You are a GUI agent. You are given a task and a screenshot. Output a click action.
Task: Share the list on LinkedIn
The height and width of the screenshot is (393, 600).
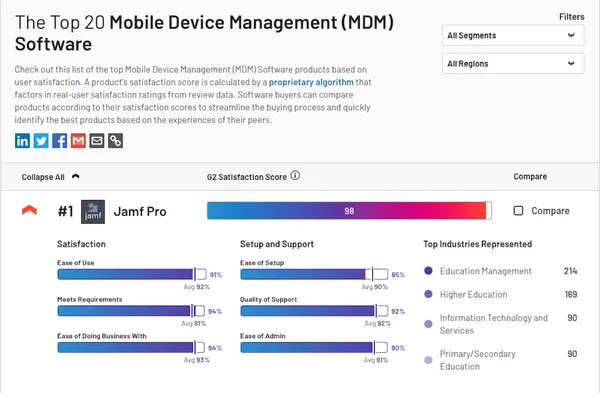click(22, 141)
